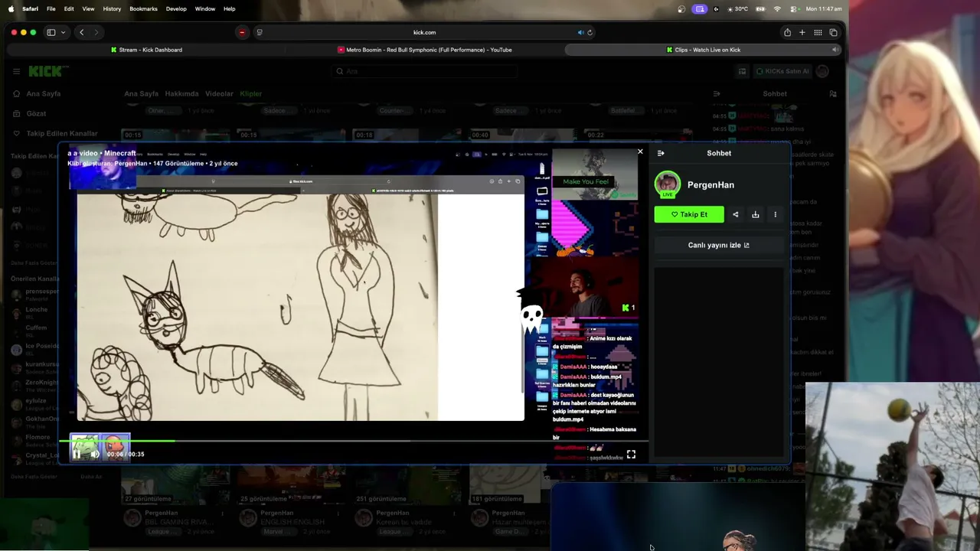Enter fullscreen on the clip player
This screenshot has height=551, width=980.
point(631,454)
